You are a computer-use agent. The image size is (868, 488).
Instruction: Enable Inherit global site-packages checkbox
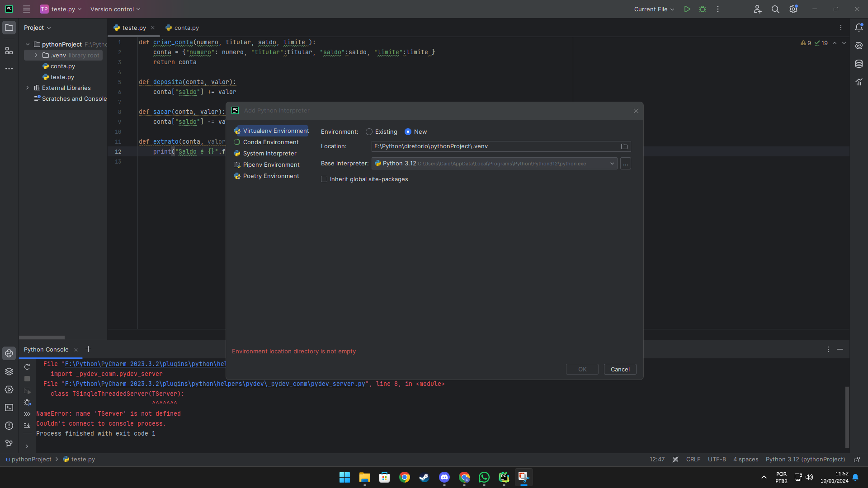tap(324, 179)
